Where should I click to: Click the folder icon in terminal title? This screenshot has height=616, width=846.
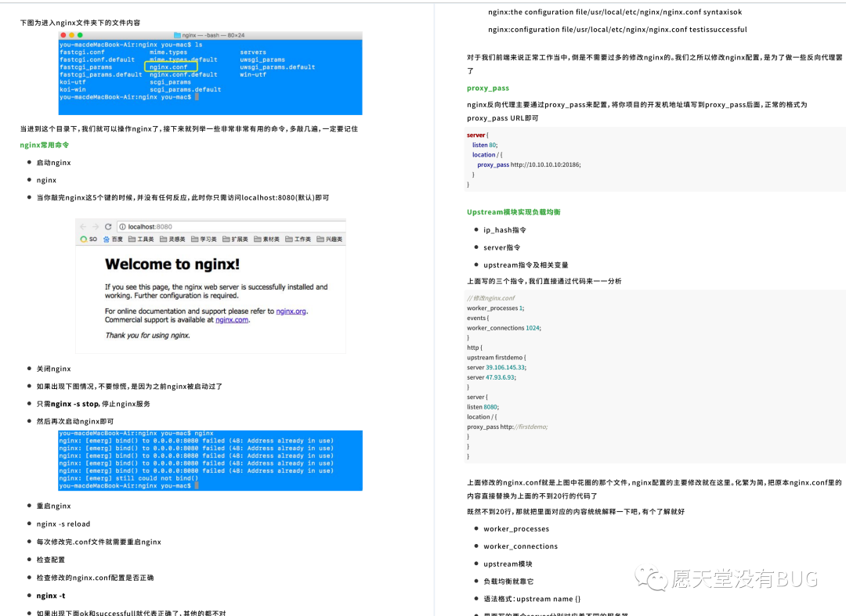point(177,35)
